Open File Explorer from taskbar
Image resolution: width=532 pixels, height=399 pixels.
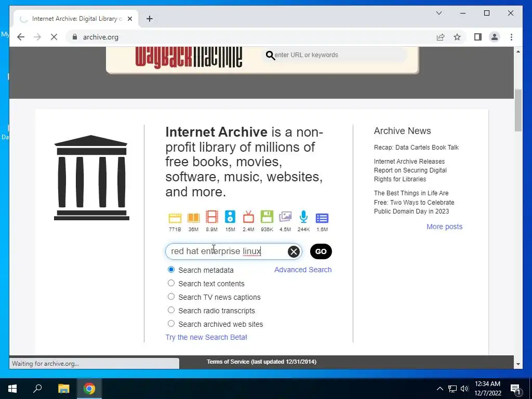[63, 389]
